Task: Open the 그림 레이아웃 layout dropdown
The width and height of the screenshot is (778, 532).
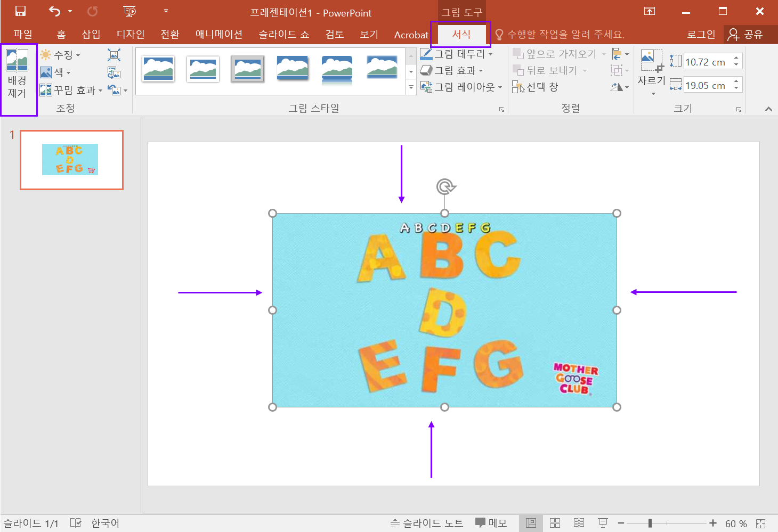Action: point(461,87)
